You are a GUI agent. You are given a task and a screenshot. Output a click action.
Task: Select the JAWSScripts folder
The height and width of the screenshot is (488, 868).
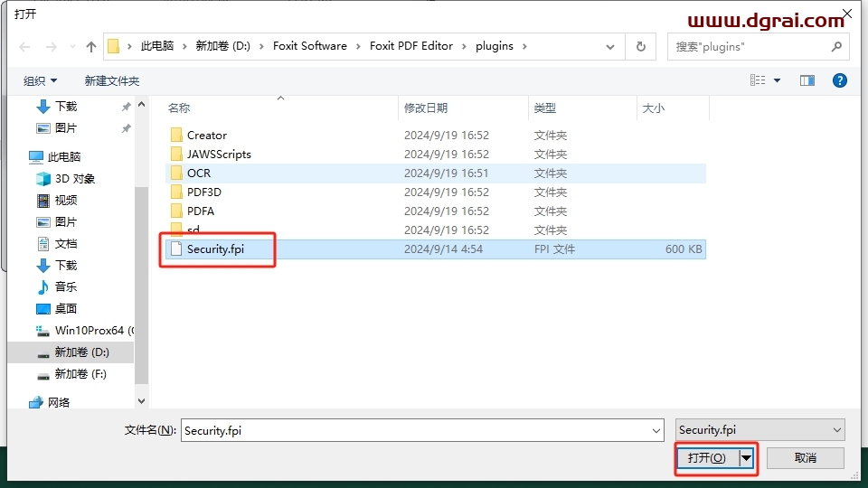pos(219,154)
